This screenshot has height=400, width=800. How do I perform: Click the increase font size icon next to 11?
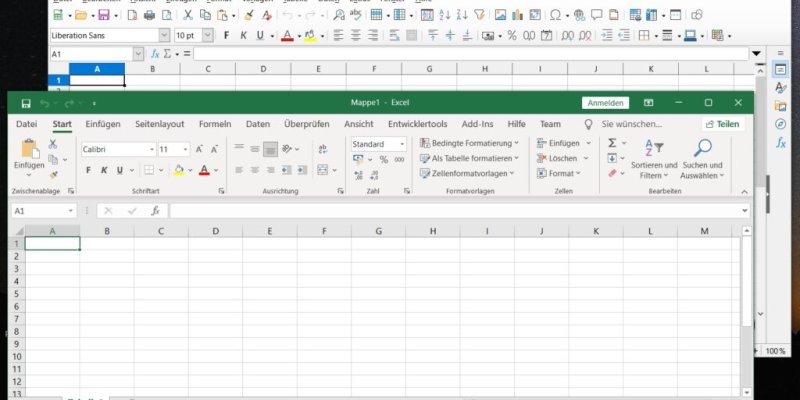pyautogui.click(x=200, y=149)
